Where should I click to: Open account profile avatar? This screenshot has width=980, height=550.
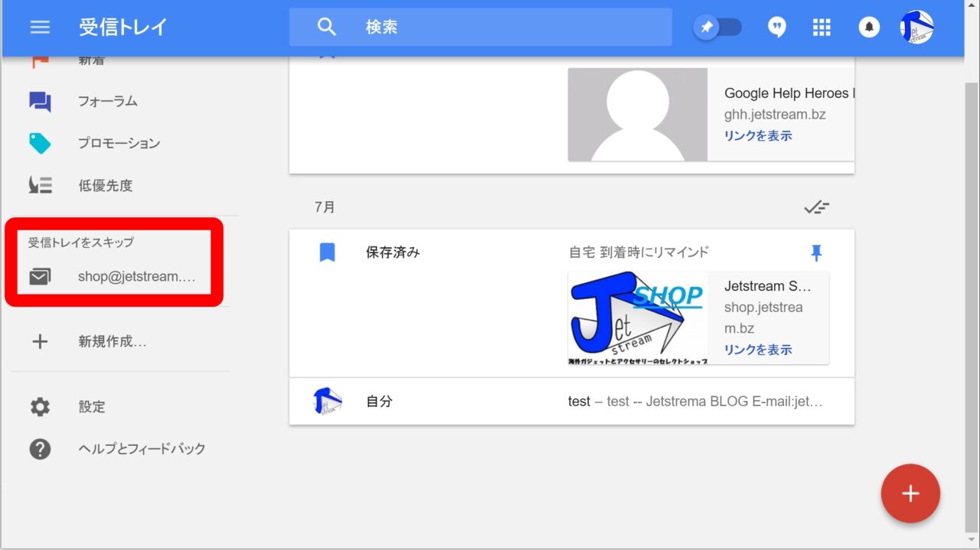click(x=916, y=28)
